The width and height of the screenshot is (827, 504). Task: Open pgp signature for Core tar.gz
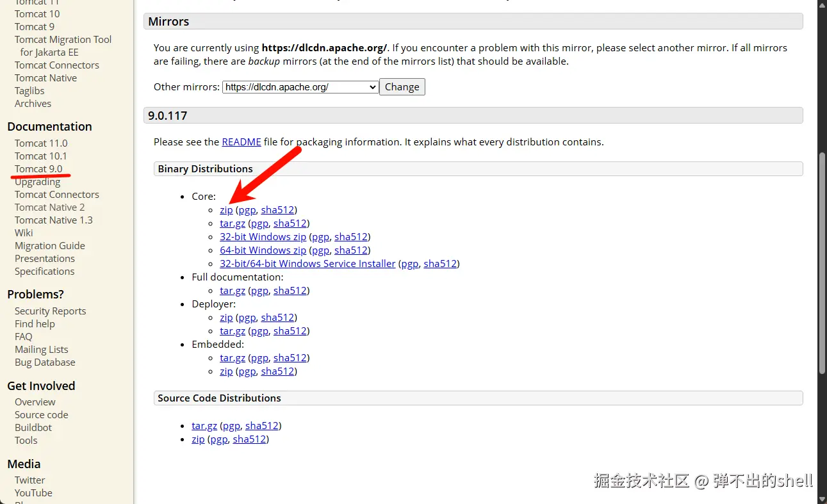(x=259, y=224)
